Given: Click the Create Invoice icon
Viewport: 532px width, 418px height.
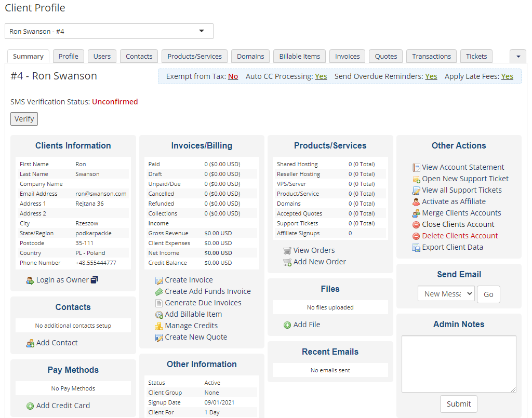Looking at the screenshot, I should [x=159, y=280].
